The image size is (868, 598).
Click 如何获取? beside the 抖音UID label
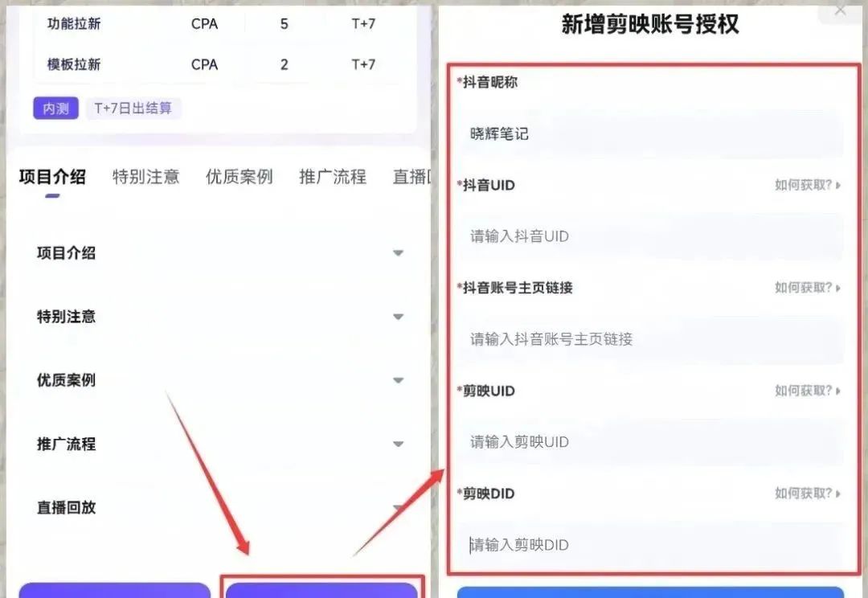click(808, 185)
